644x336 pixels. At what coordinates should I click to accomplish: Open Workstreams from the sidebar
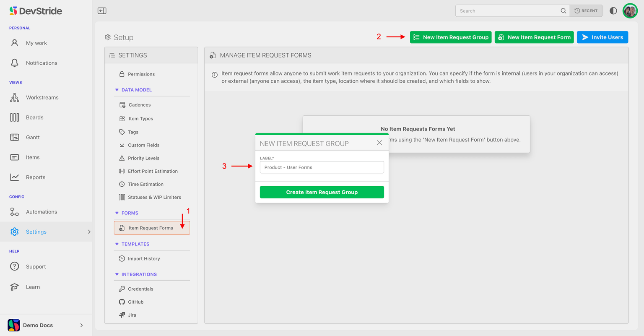42,98
